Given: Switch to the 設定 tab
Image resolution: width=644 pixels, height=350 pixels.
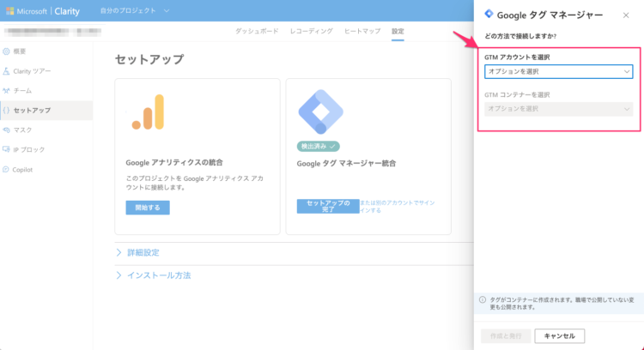Looking at the screenshot, I should (398, 31).
